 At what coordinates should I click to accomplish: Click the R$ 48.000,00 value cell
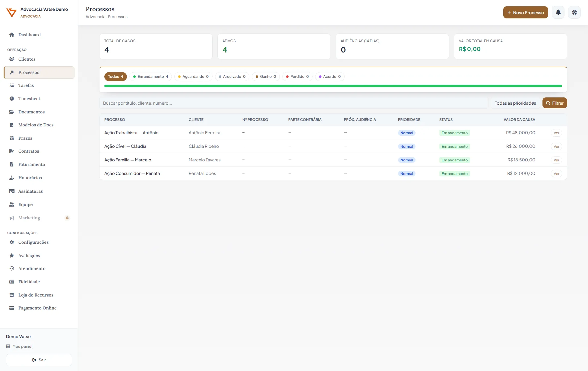click(x=520, y=133)
